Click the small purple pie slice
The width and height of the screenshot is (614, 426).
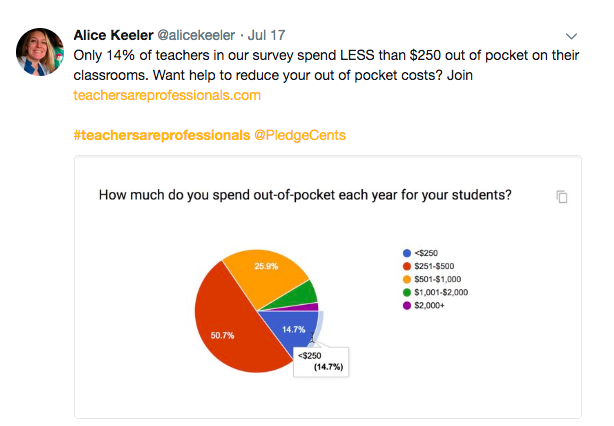309,308
